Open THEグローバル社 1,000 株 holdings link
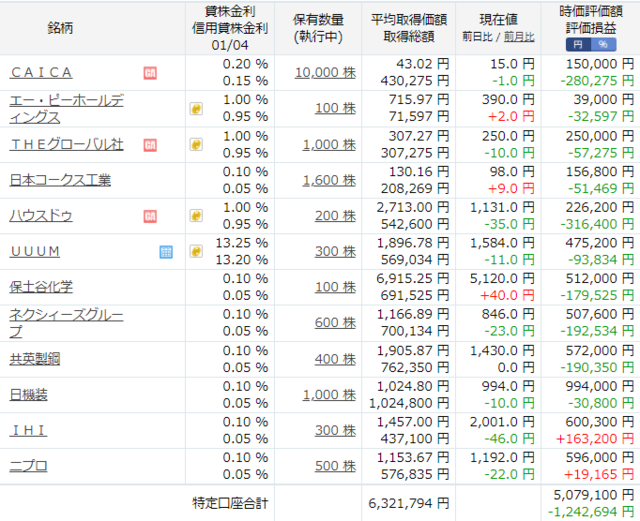This screenshot has width=640, height=521. pyautogui.click(x=329, y=145)
